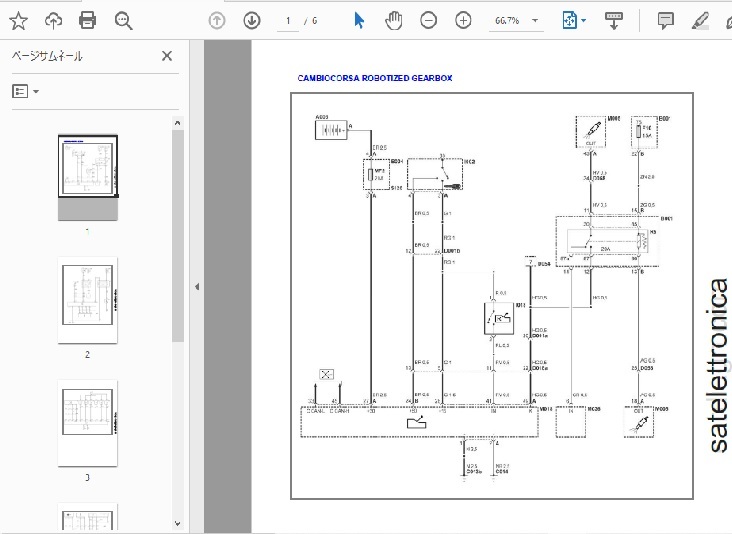Print the document with printer icon
This screenshot has height=534, width=732.
point(88,21)
